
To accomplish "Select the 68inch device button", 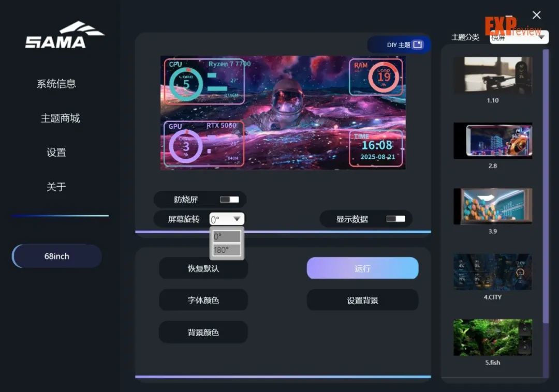I will 57,256.
